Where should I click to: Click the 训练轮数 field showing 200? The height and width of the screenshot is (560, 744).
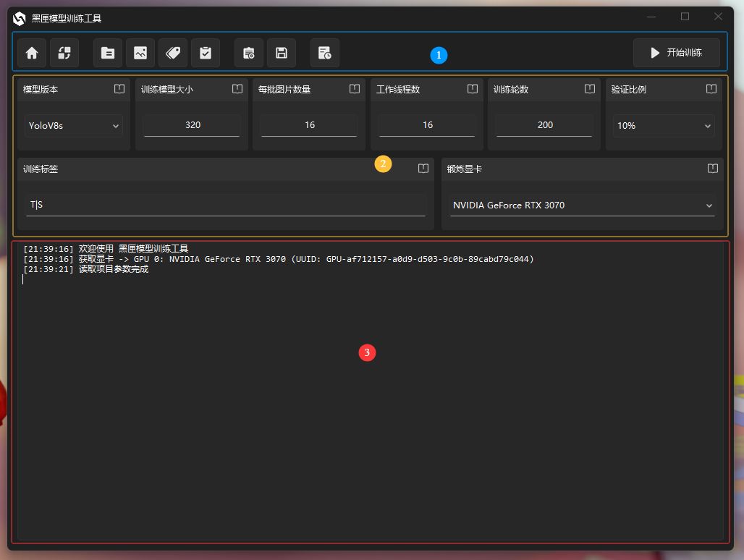[x=545, y=125]
